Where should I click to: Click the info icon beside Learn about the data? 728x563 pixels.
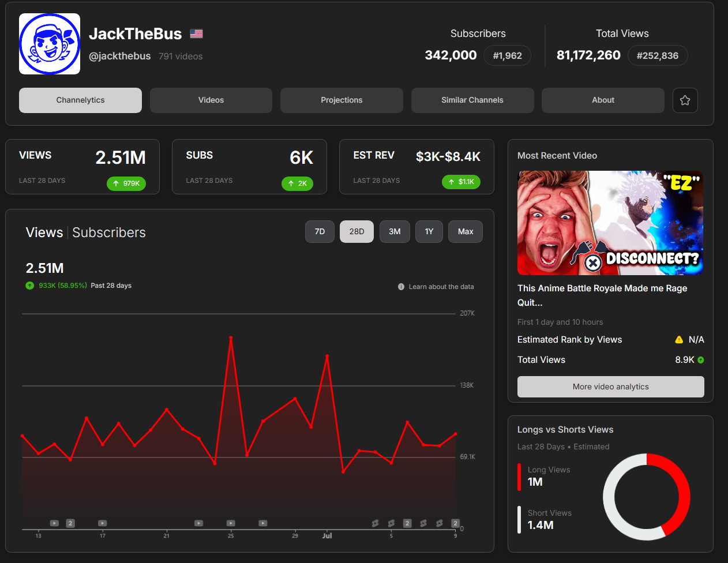(401, 287)
